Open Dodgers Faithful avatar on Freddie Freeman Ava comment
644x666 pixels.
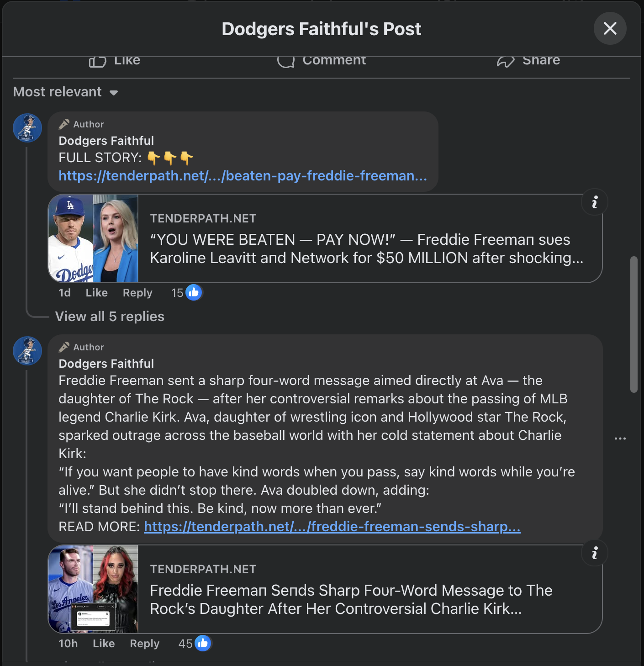[x=27, y=351]
